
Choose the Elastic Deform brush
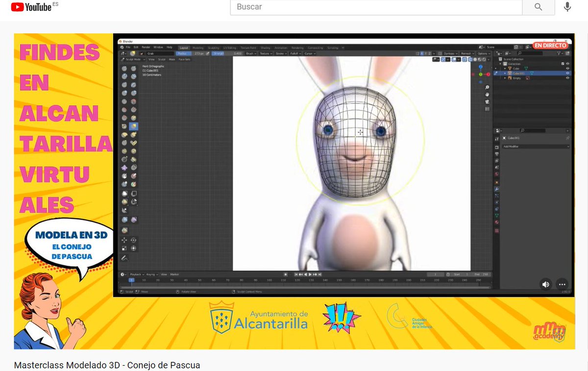pyautogui.click(x=124, y=134)
